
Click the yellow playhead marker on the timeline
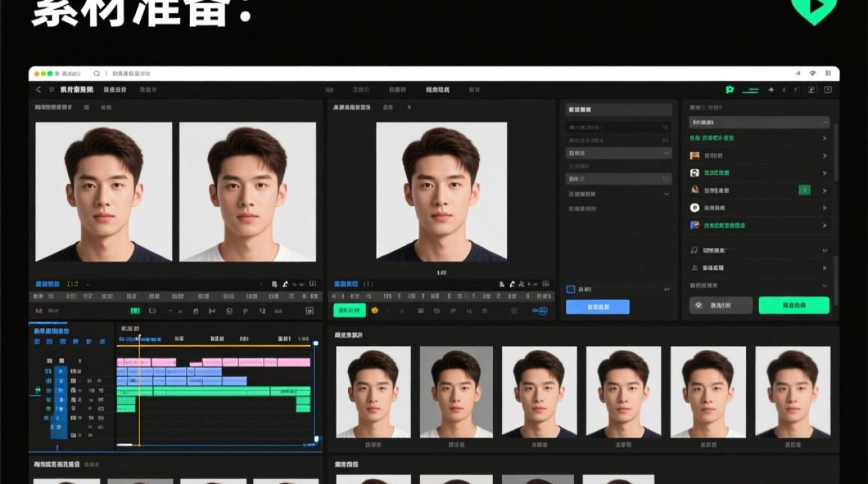coord(138,337)
